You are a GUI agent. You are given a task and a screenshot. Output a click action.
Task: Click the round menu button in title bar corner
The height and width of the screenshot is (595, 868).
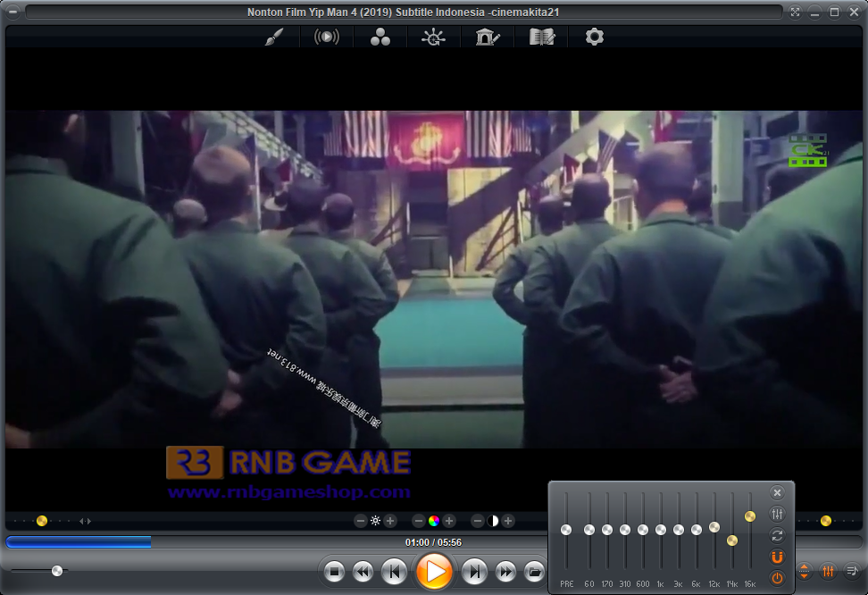pyautogui.click(x=13, y=12)
